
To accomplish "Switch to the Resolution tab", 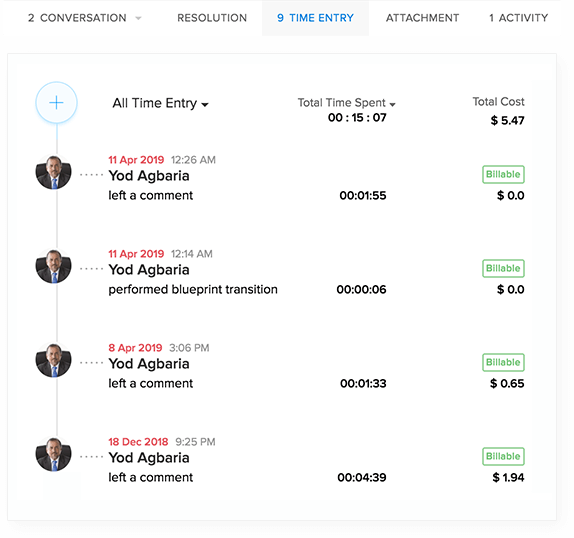I will 212,18.
